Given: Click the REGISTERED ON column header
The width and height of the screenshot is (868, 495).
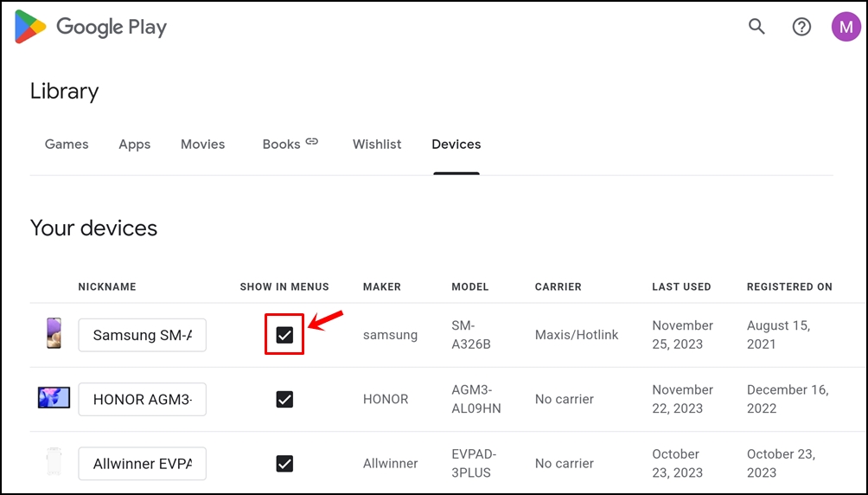Looking at the screenshot, I should [x=789, y=286].
